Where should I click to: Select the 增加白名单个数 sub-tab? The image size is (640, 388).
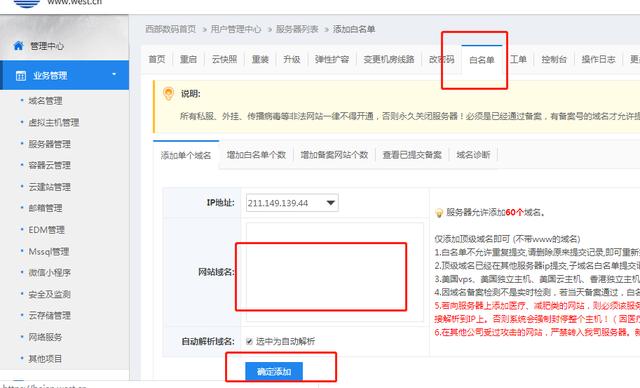click(256, 155)
